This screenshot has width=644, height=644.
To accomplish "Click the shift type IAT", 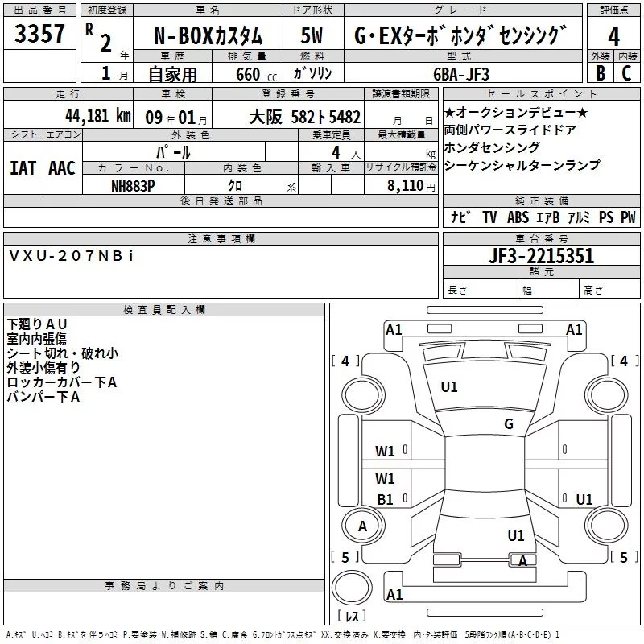I will point(23,168).
